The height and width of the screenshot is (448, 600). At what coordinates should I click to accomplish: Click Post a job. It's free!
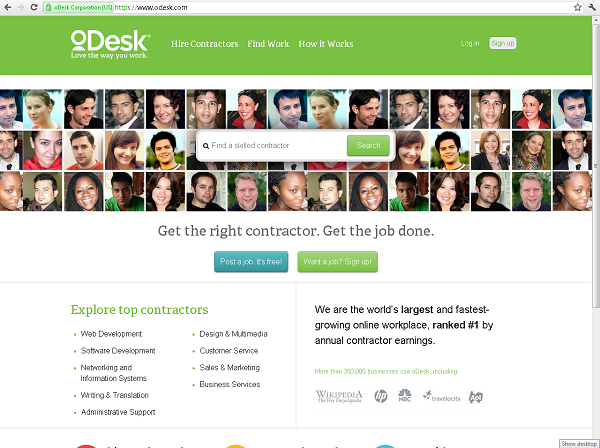(251, 262)
